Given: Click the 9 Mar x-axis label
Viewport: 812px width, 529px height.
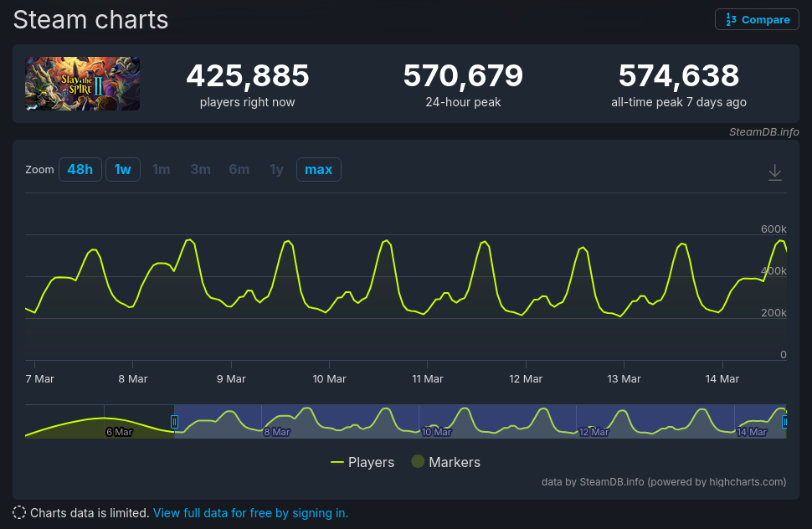Looking at the screenshot, I should [x=231, y=379].
